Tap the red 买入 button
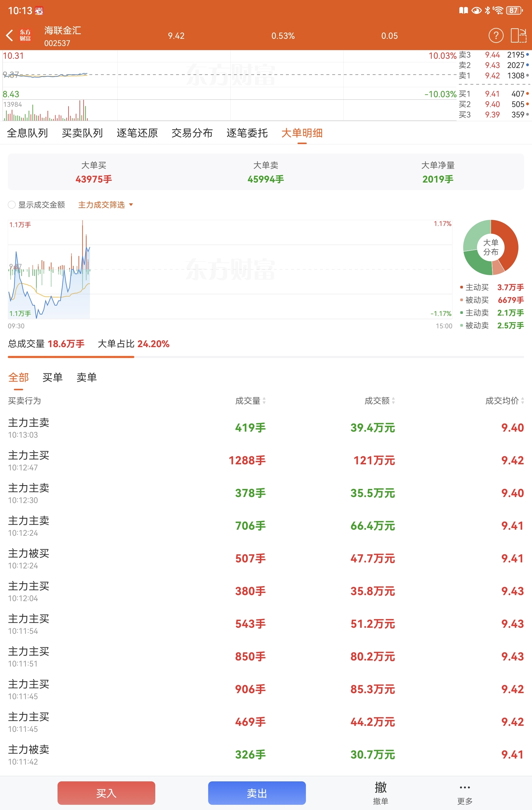The image size is (532, 810). click(106, 793)
